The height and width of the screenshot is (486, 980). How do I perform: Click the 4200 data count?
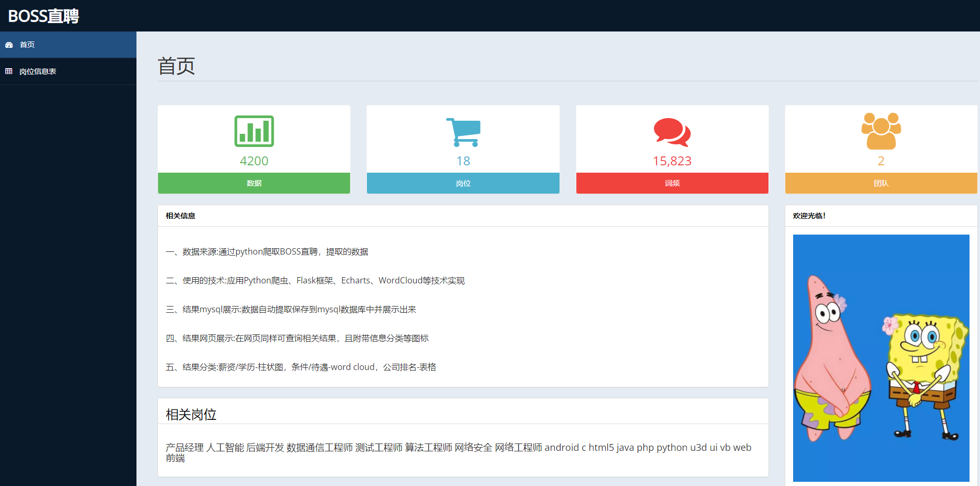point(254,161)
